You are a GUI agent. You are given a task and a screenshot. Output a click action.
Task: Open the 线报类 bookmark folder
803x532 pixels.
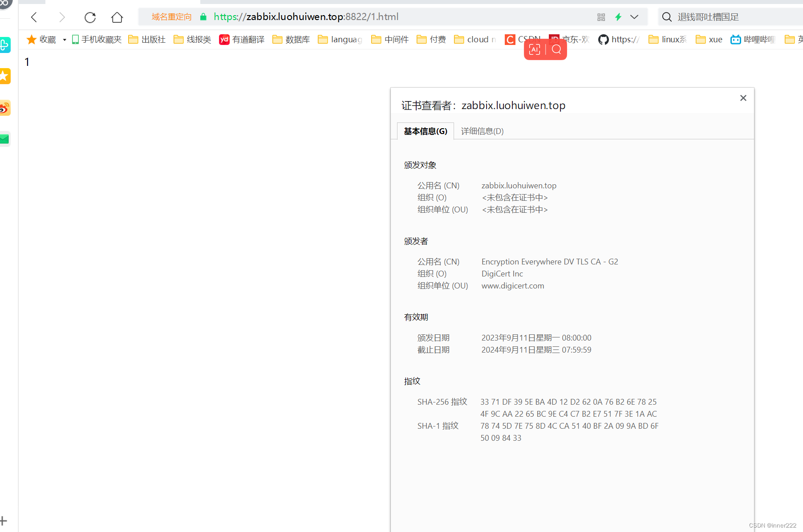point(192,40)
